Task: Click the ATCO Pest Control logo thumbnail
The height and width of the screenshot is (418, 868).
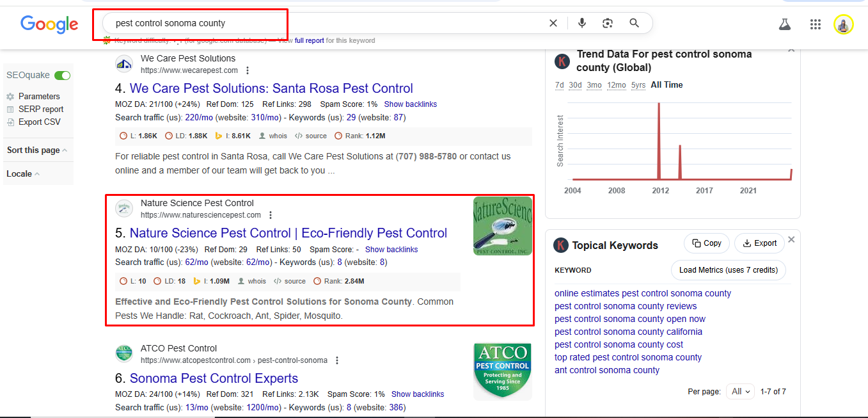Action: [x=502, y=371]
